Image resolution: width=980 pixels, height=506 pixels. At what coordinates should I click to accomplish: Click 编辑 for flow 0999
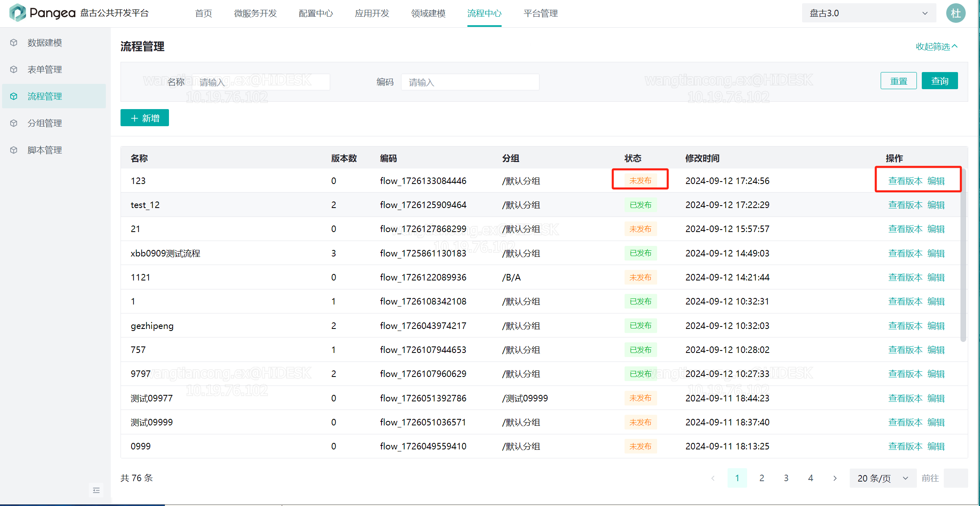[936, 446]
